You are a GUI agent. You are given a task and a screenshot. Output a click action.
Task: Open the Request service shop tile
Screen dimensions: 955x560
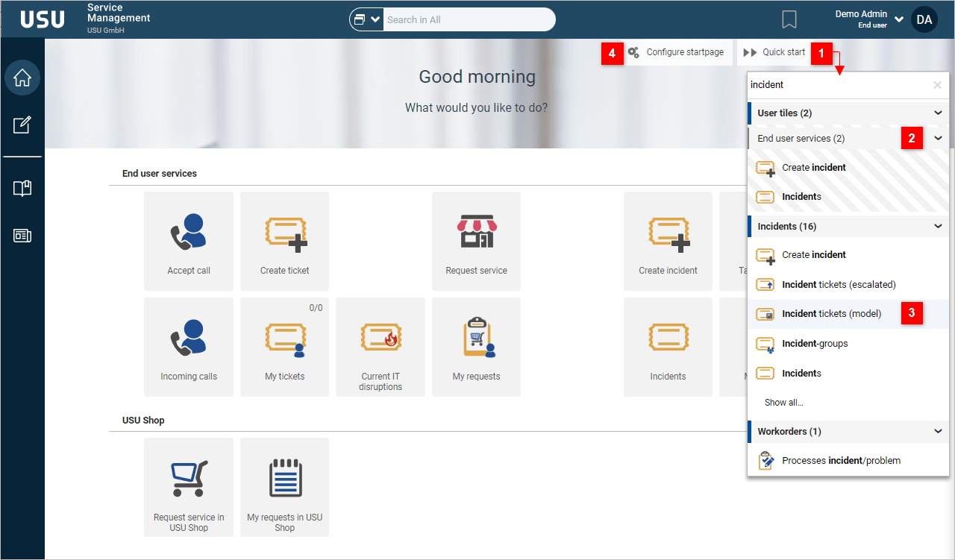476,241
